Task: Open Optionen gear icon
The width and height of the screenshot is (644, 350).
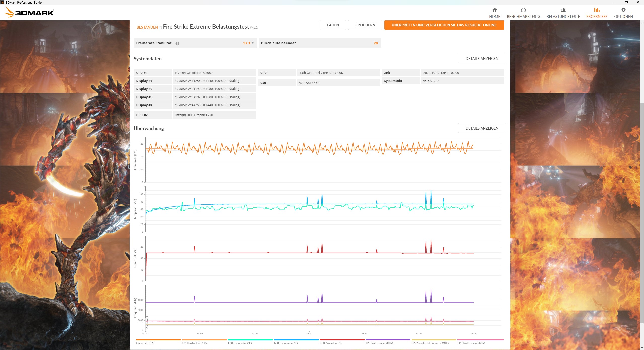Action: click(623, 10)
